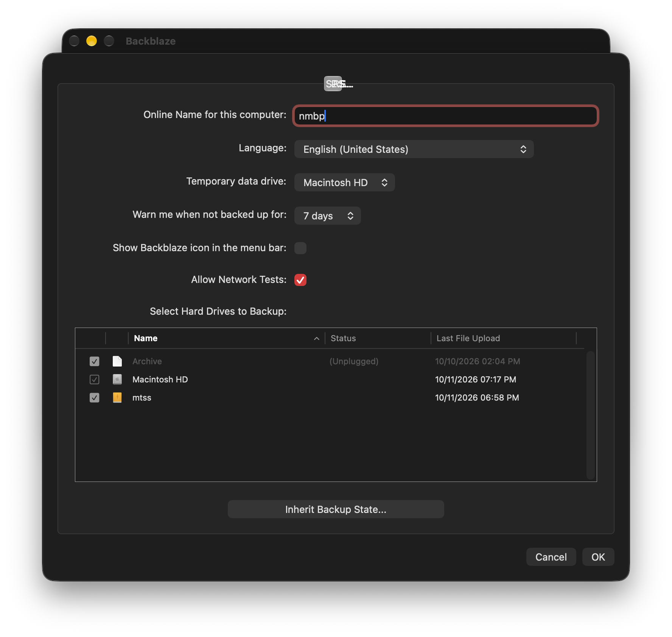The image size is (672, 637).
Task: Click the 10/10/2026 02:04 PM upload date
Action: pyautogui.click(x=478, y=361)
